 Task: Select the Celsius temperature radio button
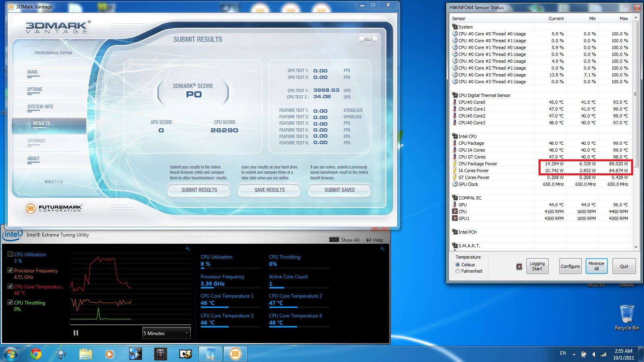click(458, 265)
